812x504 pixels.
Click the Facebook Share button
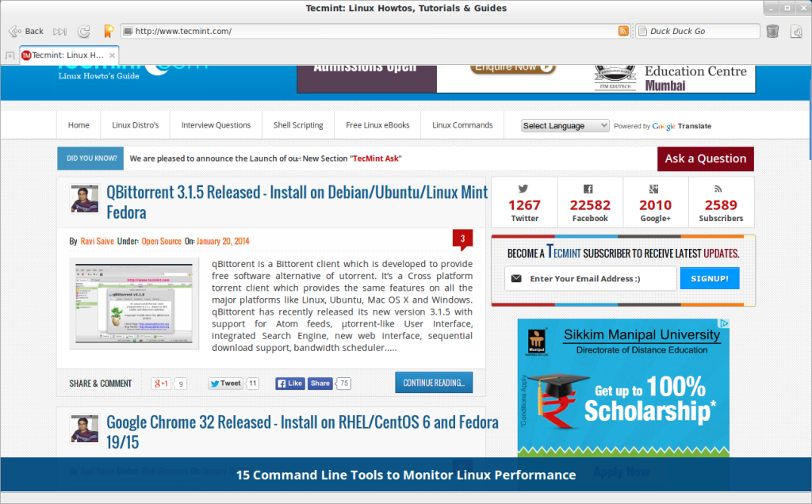[x=320, y=384]
